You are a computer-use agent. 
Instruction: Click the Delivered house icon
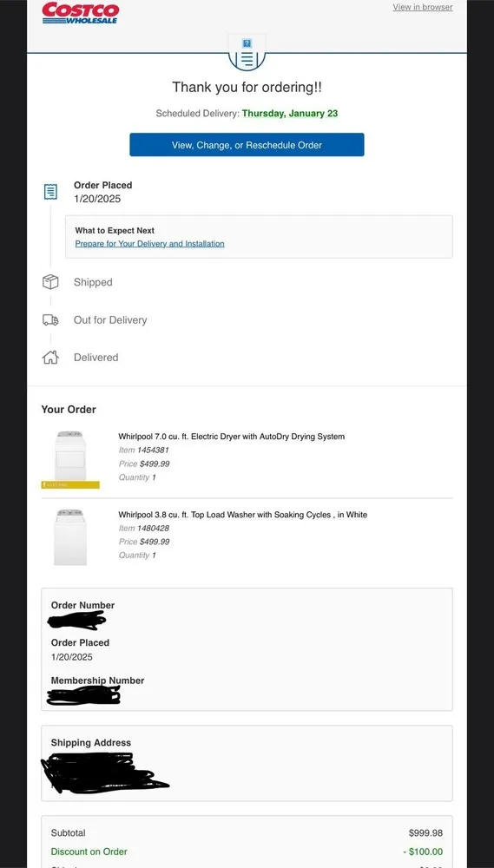coord(50,358)
